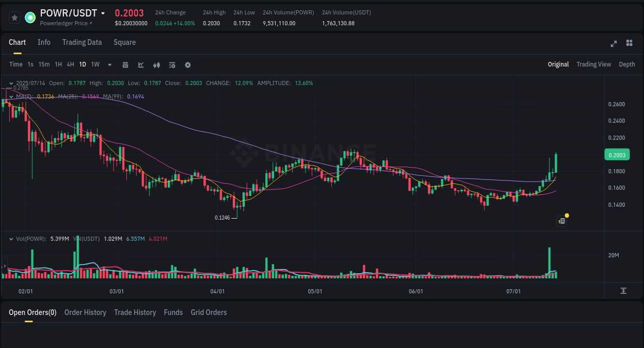The height and width of the screenshot is (348, 644).
Task: Collapse the volume panel chevron
Action: click(x=11, y=239)
